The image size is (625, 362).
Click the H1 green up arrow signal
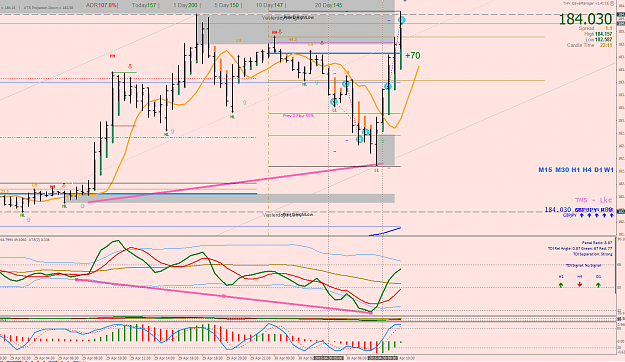click(561, 285)
